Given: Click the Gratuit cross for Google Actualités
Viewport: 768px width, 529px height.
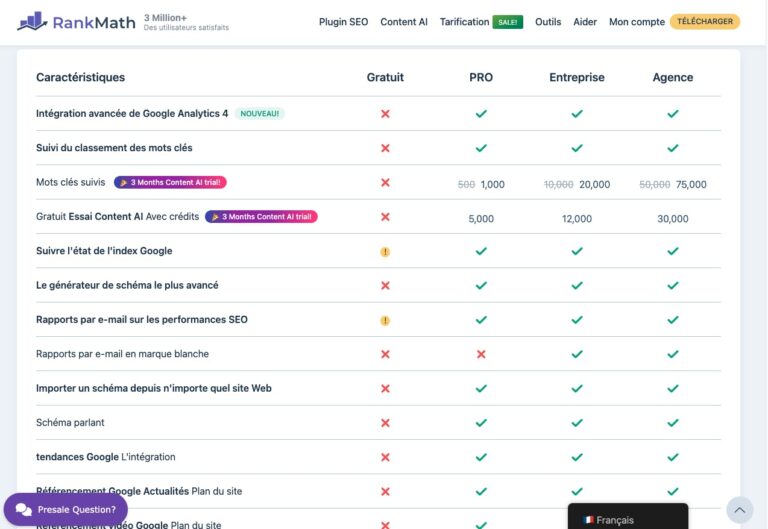Looking at the screenshot, I should click(385, 491).
